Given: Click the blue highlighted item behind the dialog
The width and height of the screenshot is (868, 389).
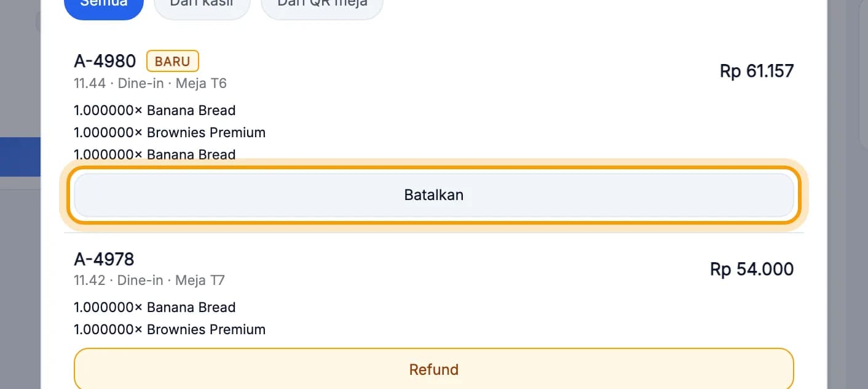Looking at the screenshot, I should point(20,157).
